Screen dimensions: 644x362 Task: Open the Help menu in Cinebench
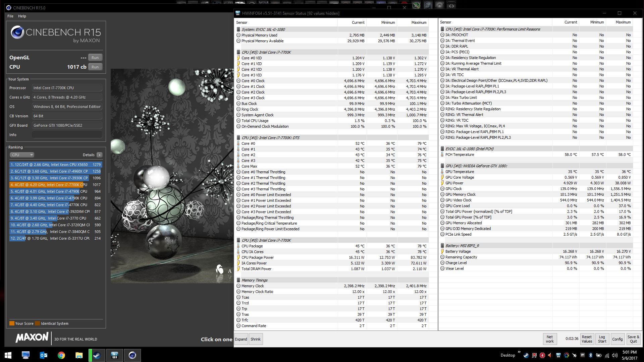point(22,16)
